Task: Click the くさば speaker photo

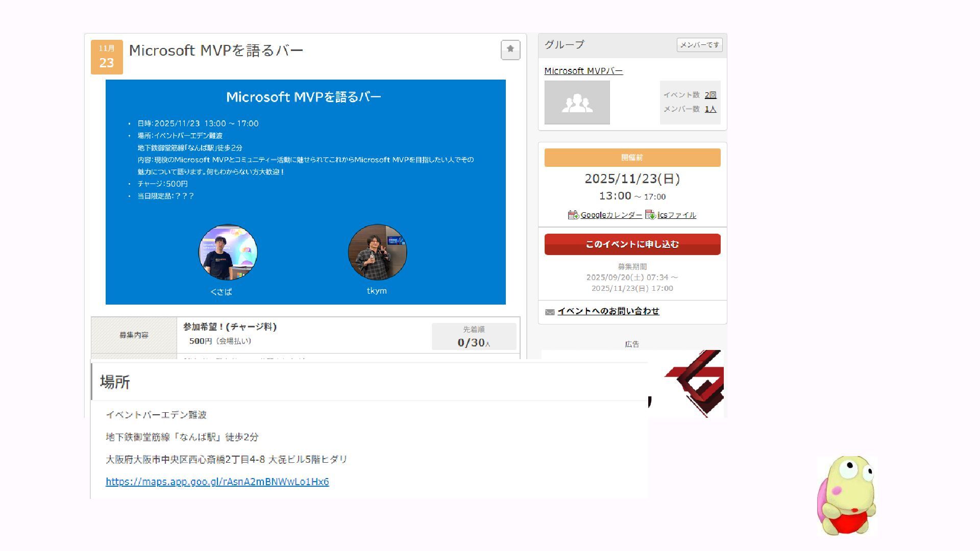Action: (x=228, y=252)
